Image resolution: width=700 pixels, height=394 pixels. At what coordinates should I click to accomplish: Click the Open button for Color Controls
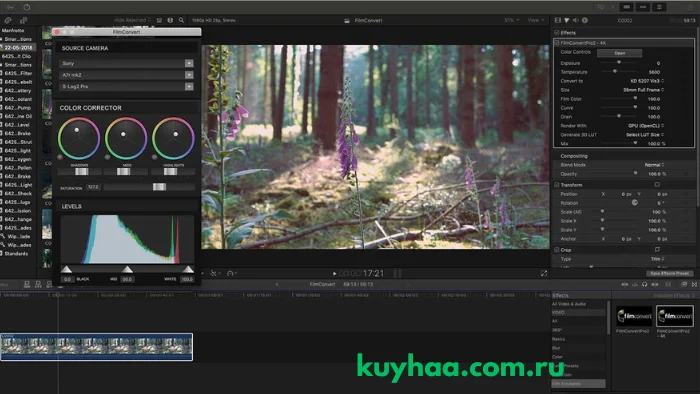(619, 53)
